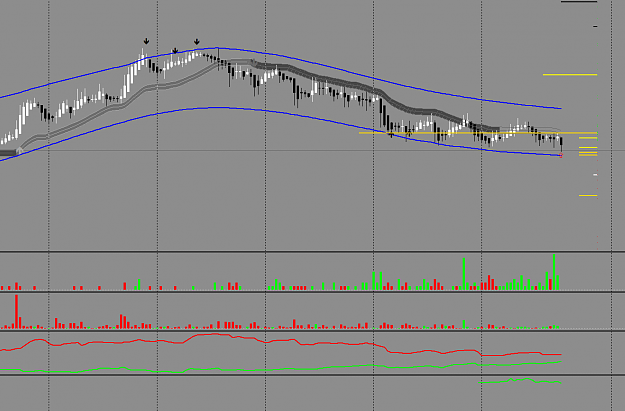625x411 pixels.
Task: Click the lowest yellow level line at right
Action: point(588,195)
